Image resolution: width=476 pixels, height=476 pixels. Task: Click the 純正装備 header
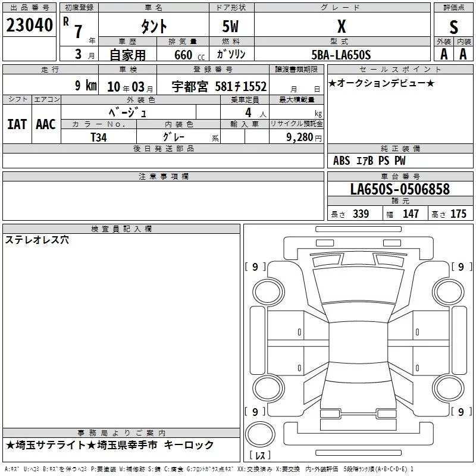click(x=400, y=148)
